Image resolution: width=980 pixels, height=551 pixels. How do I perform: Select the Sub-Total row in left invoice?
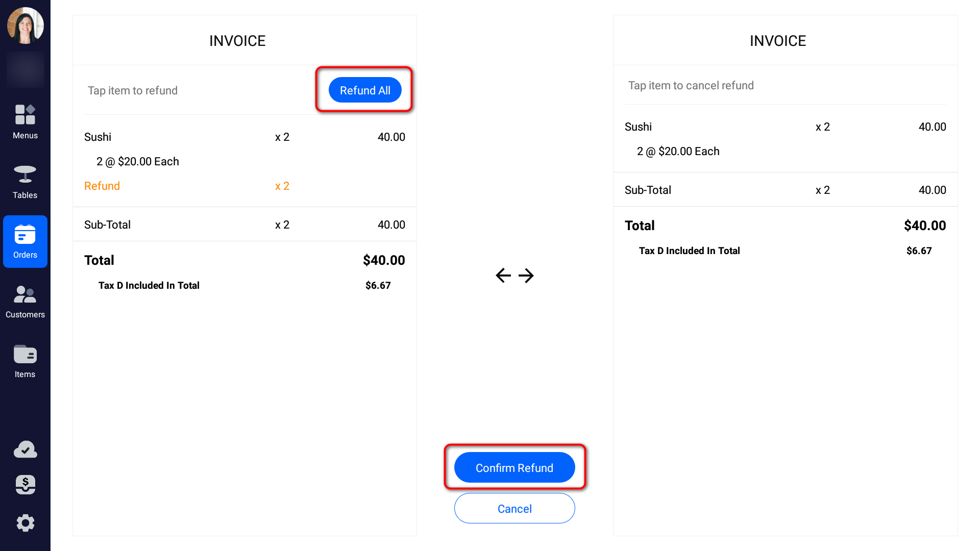pyautogui.click(x=244, y=224)
